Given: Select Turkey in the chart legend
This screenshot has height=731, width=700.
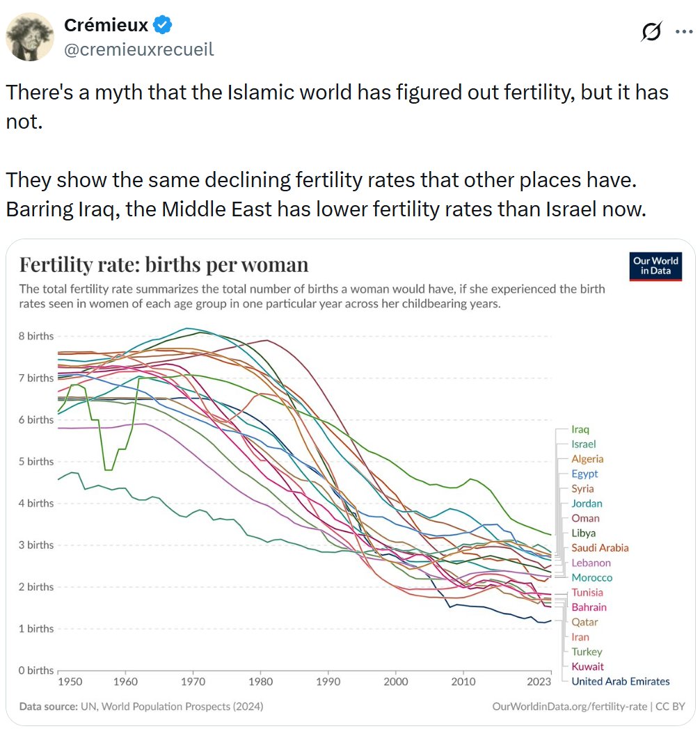Looking at the screenshot, I should click(587, 652).
